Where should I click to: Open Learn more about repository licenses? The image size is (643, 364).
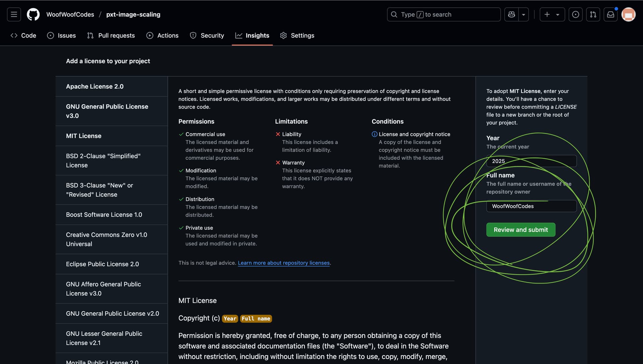pyautogui.click(x=284, y=263)
